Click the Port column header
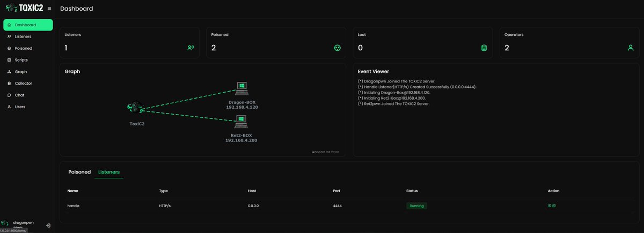Image resolution: width=644 pixels, height=233 pixels. click(337, 191)
